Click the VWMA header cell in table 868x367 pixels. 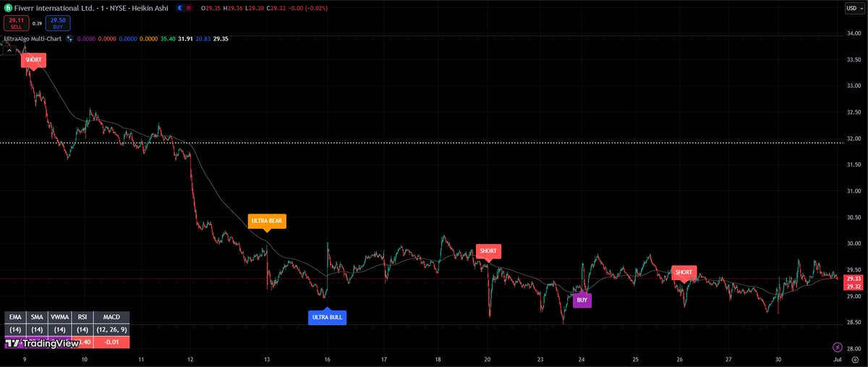(60, 317)
